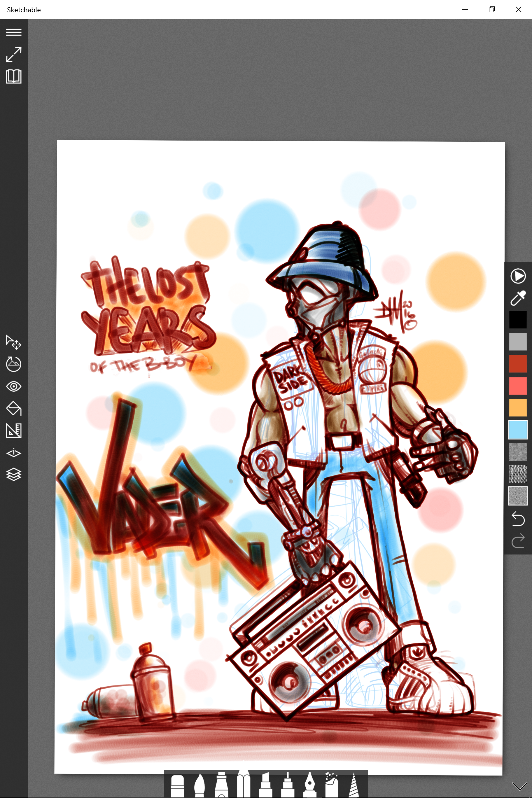Image resolution: width=532 pixels, height=798 pixels.
Task: Select the paintbrush tool
Action: point(199,785)
